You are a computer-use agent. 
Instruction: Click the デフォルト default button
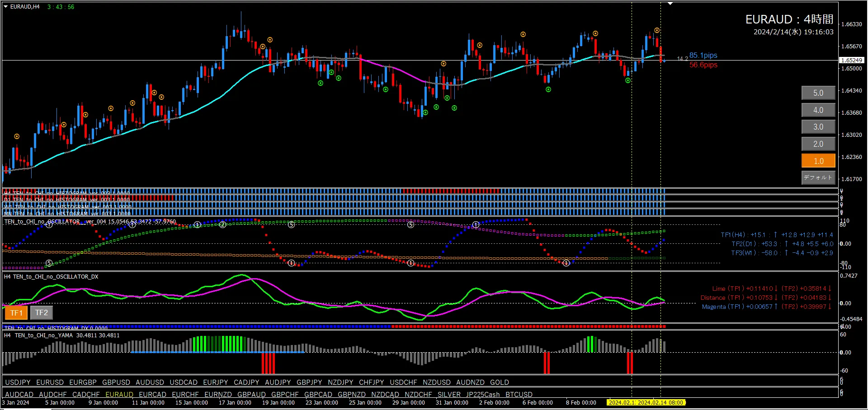click(x=818, y=177)
